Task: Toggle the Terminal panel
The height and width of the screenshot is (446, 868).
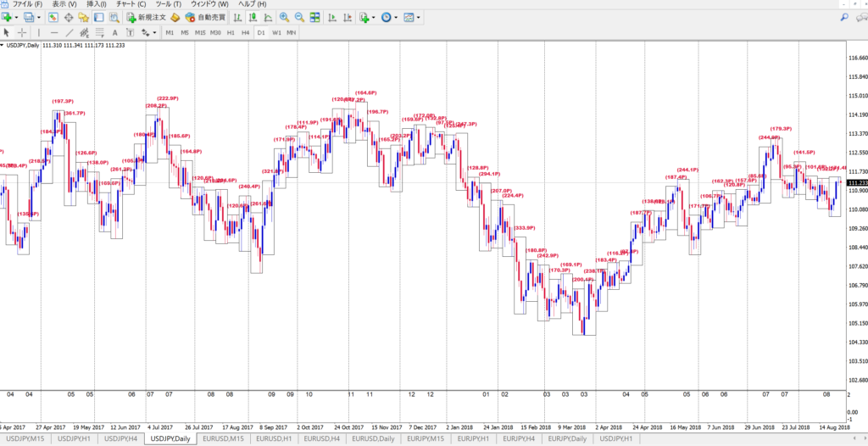Action: (98, 17)
